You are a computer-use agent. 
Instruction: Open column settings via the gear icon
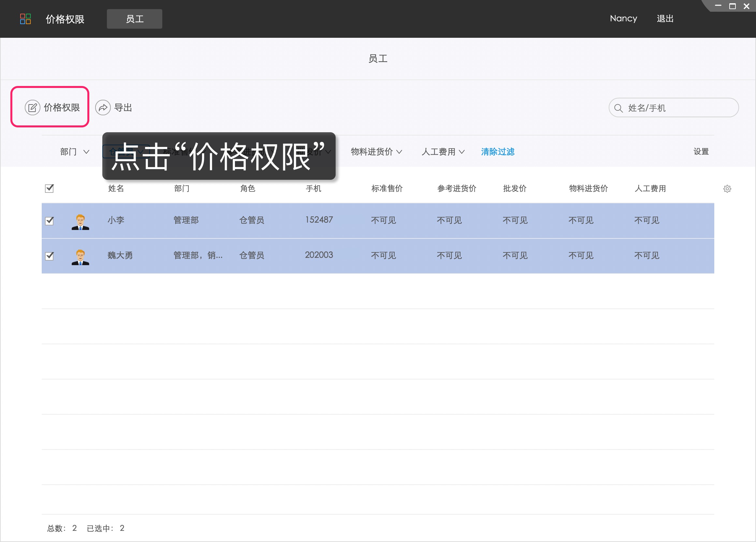(727, 189)
